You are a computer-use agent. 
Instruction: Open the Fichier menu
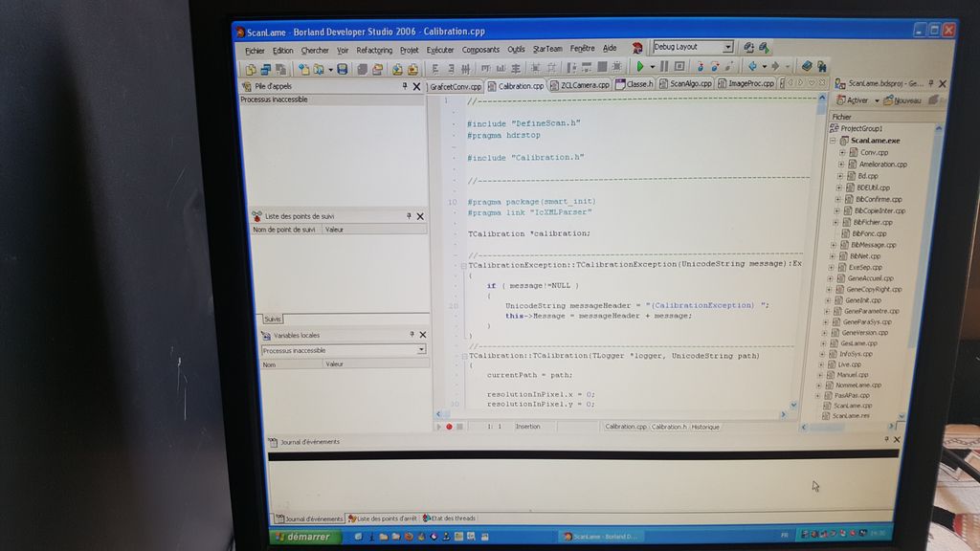[x=255, y=51]
